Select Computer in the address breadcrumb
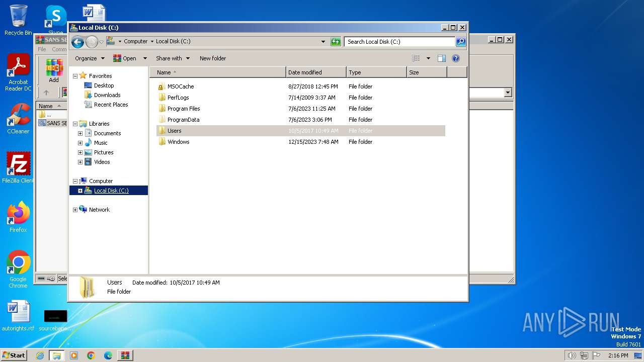Screen dimensions: 644x362 136,42
